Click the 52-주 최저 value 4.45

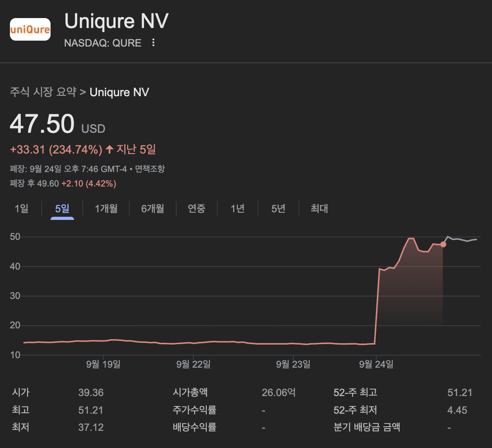point(457,410)
